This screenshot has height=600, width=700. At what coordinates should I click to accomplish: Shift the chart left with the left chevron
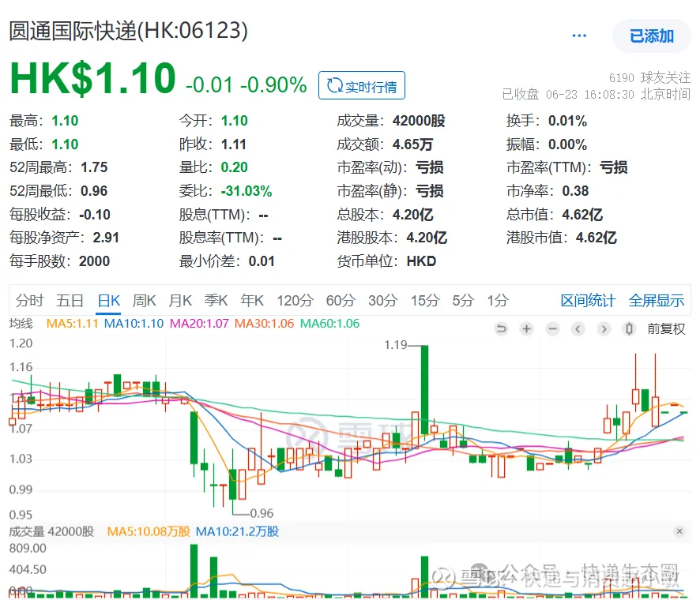point(578,329)
